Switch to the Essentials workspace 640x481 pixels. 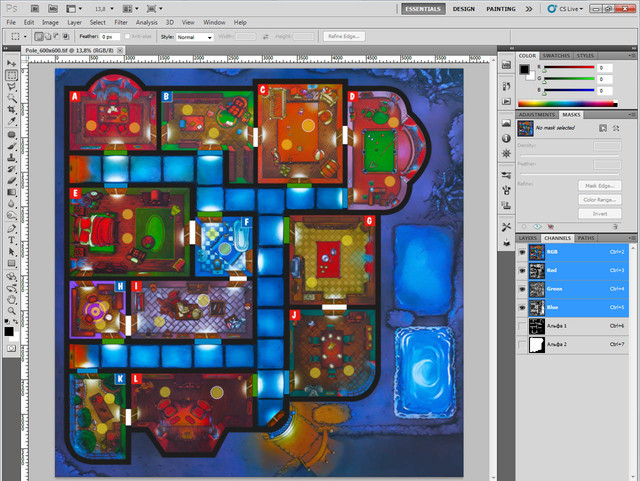tap(423, 9)
